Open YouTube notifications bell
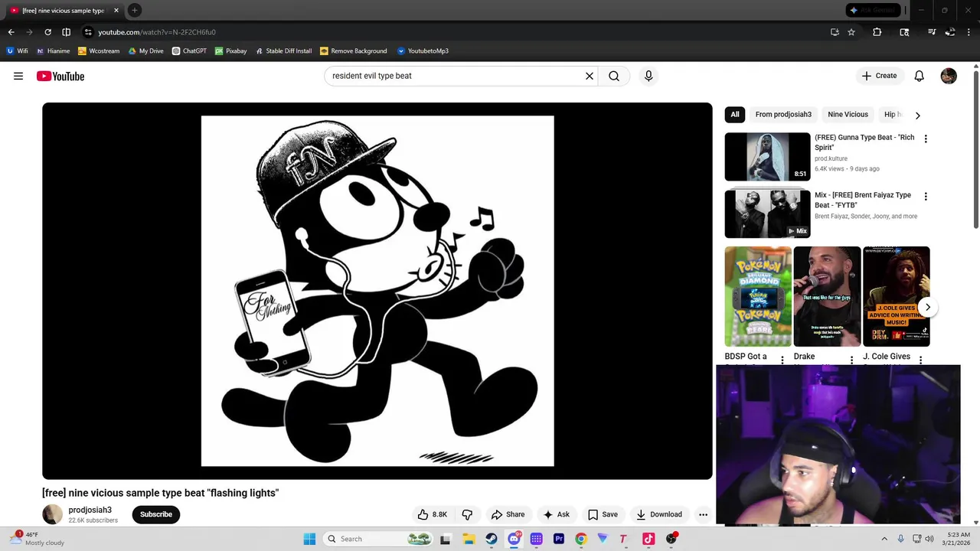The image size is (980, 551). click(x=920, y=76)
